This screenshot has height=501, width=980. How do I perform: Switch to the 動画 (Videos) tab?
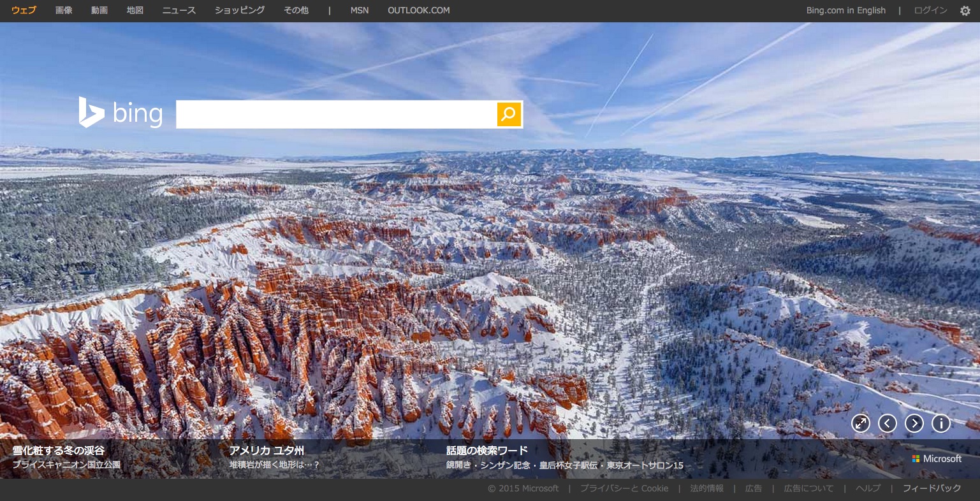click(x=99, y=10)
